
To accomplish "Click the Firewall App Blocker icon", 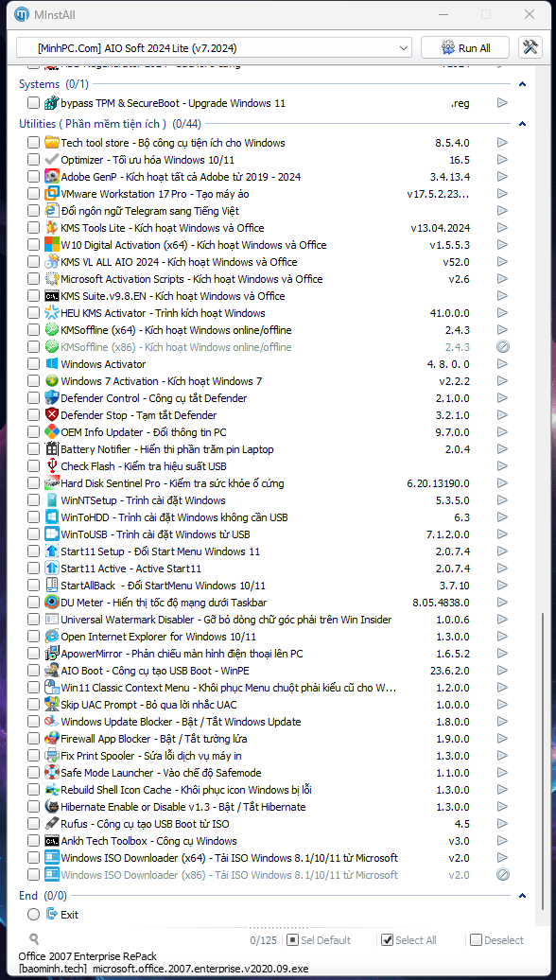I will coord(52,738).
